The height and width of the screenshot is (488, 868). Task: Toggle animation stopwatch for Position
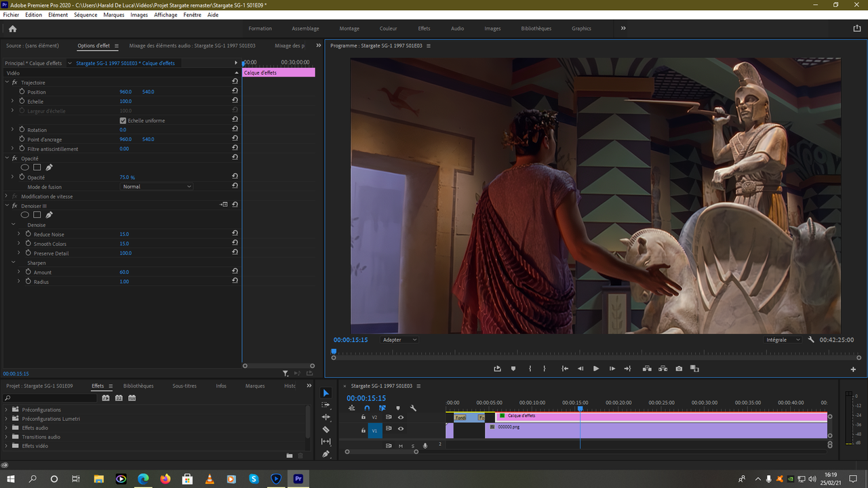coord(22,91)
